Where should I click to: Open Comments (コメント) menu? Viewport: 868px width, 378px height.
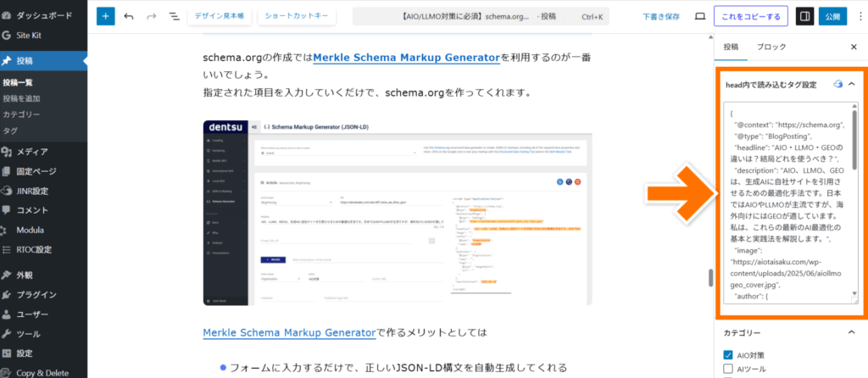coord(44,210)
